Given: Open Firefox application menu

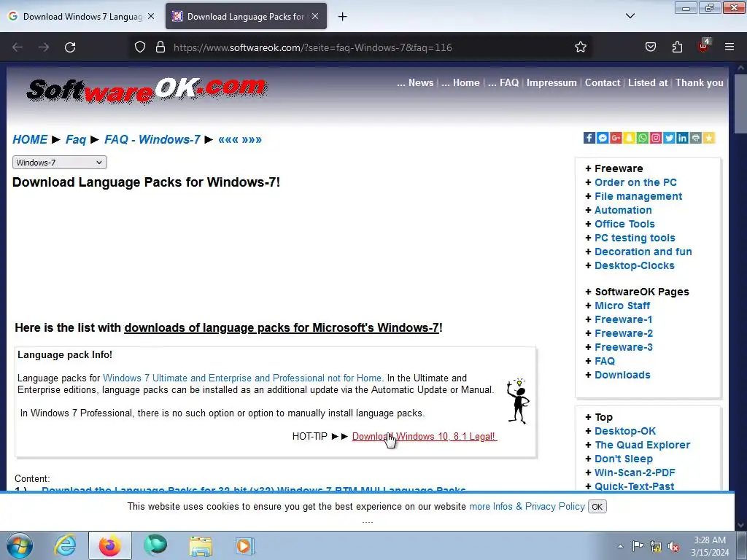Looking at the screenshot, I should (729, 47).
